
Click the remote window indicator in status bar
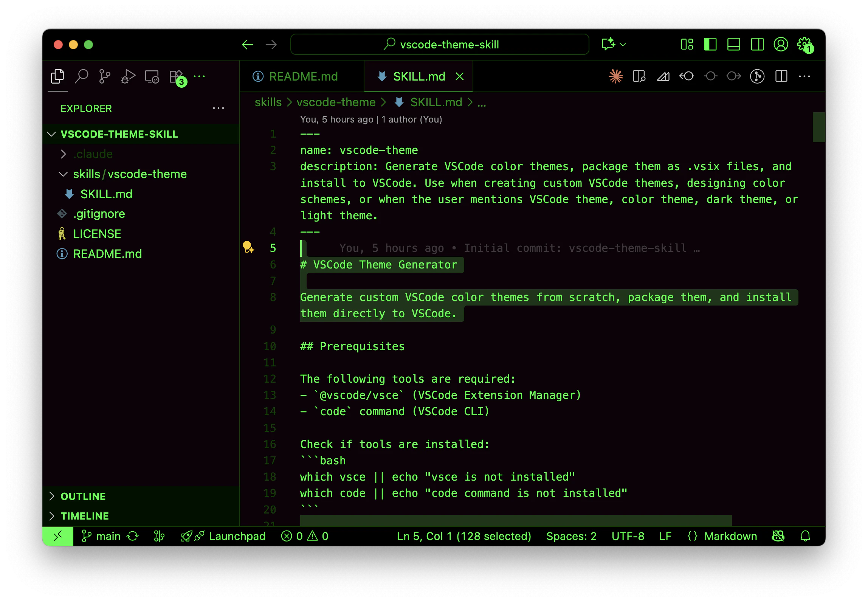tap(58, 536)
